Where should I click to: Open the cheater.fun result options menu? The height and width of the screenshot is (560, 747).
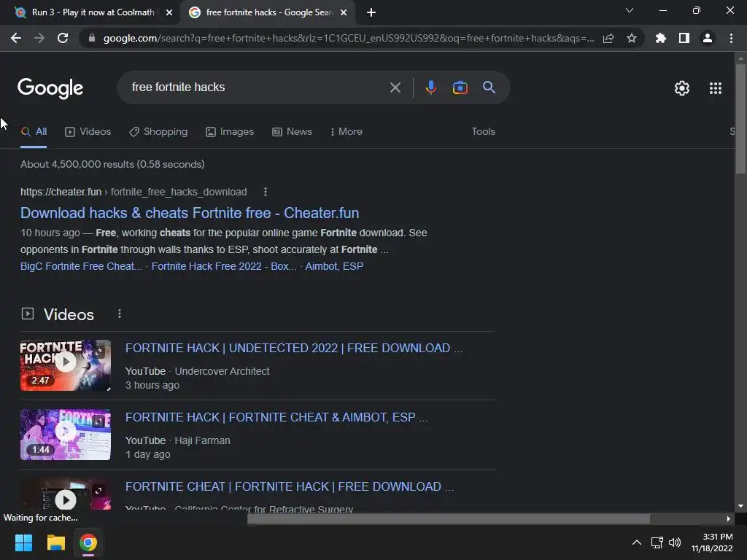coord(266,192)
